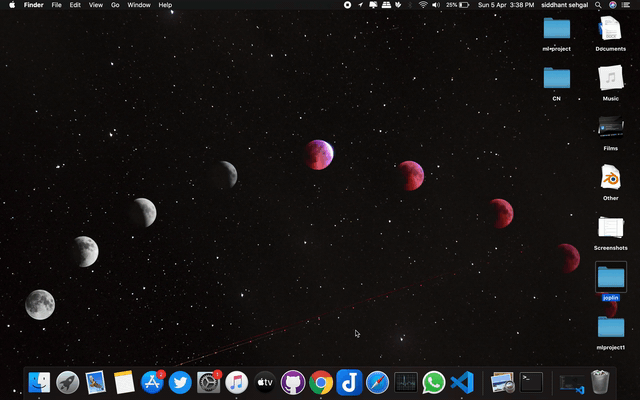Open Spotlight search magnifier
Image resolution: width=640 pixels, height=400 pixels.
598,5
